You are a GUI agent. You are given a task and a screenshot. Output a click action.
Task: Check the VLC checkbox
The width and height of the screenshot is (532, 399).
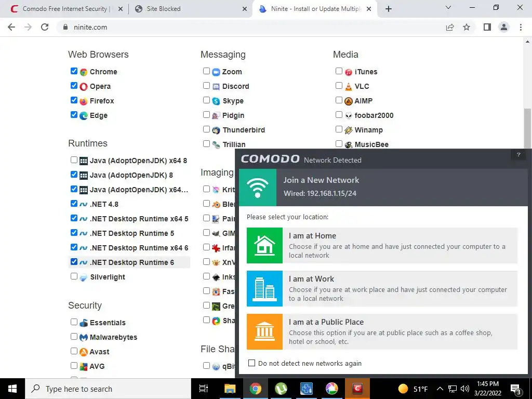coord(339,86)
